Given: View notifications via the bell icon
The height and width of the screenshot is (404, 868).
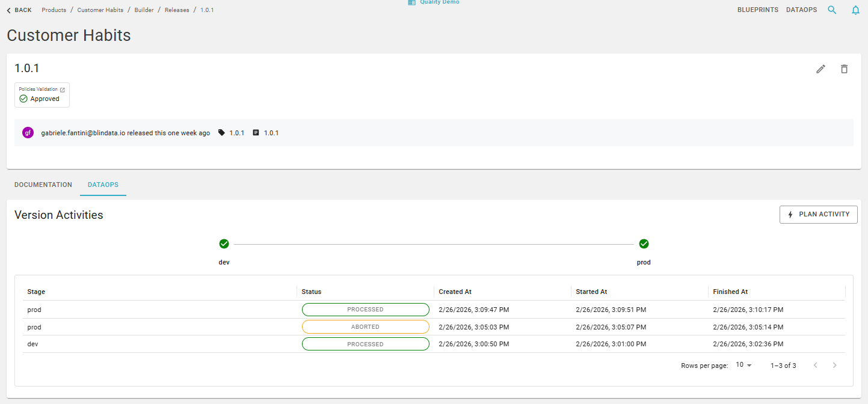Looking at the screenshot, I should pyautogui.click(x=855, y=10).
